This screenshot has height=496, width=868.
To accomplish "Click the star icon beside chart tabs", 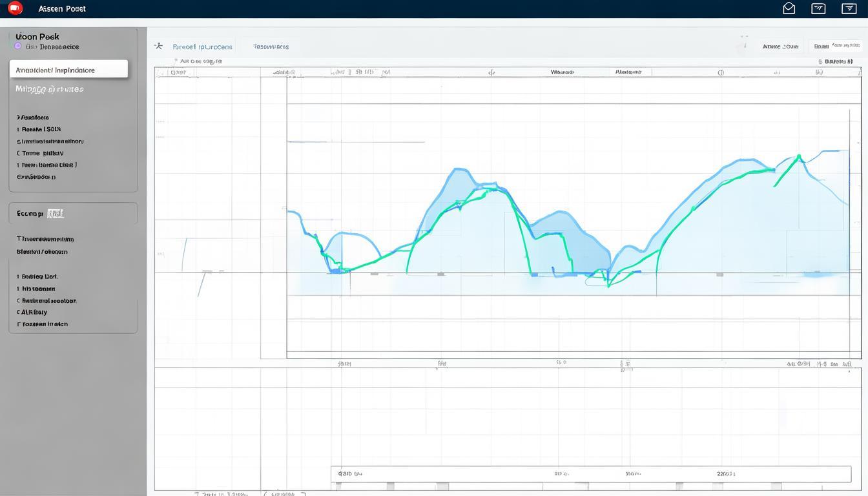I will 158,46.
